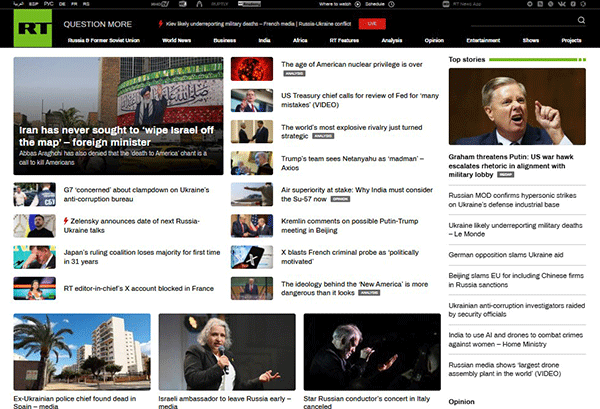Viewport: 600px width, 409px height.
Task: Open US Treasury chief Fed review article
Action: click(360, 100)
